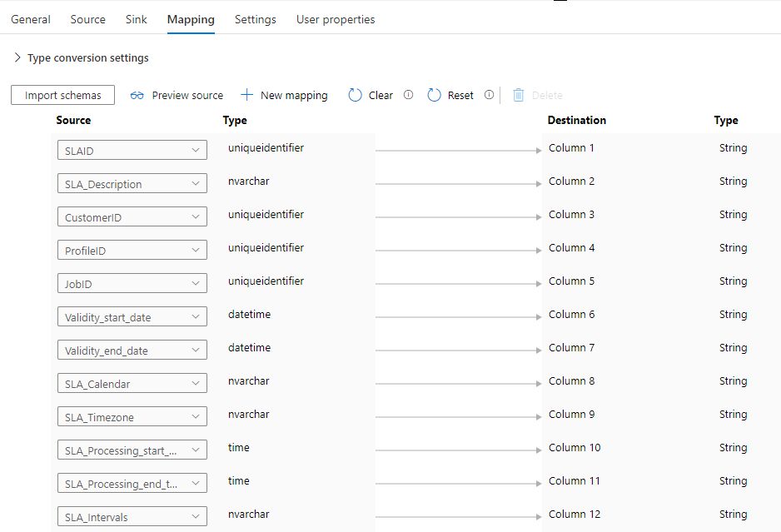This screenshot has width=781, height=532.
Task: Click time type in Column 10 row
Action: coord(239,448)
